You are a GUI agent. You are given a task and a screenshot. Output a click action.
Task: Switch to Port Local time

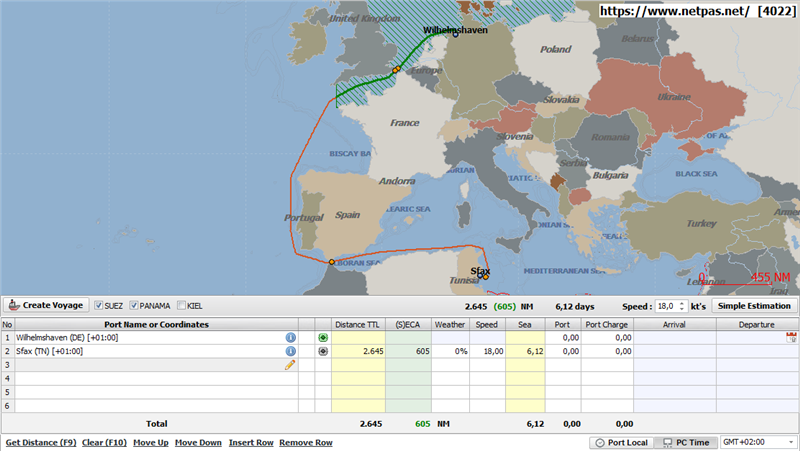point(620,442)
